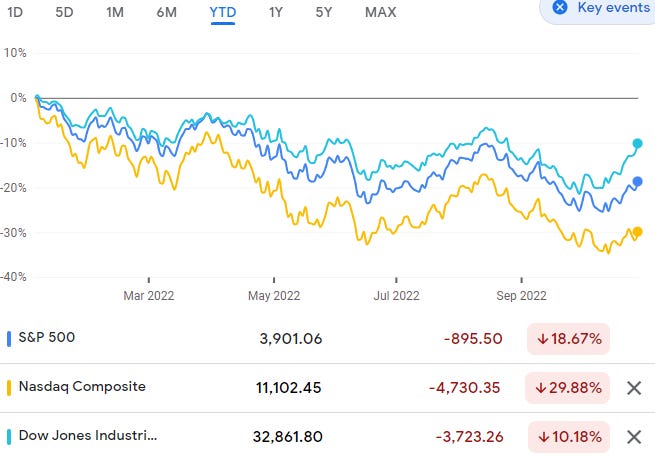Click the -10% y-axis label
The width and height of the screenshot is (655, 458).
click(13, 143)
